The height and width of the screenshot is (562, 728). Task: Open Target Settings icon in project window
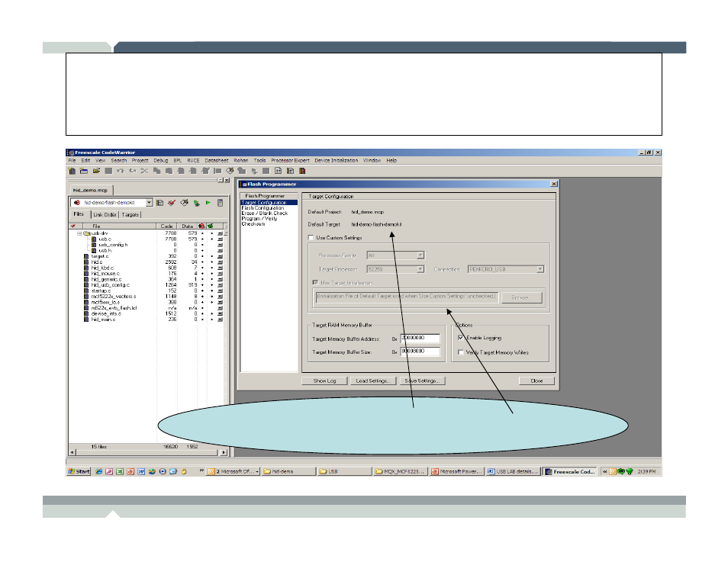pyautogui.click(x=159, y=203)
